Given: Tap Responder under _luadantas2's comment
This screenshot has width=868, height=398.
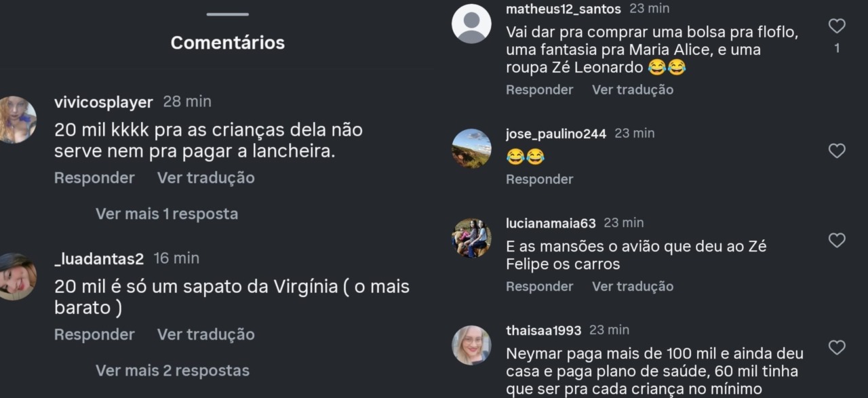Looking at the screenshot, I should pos(94,334).
